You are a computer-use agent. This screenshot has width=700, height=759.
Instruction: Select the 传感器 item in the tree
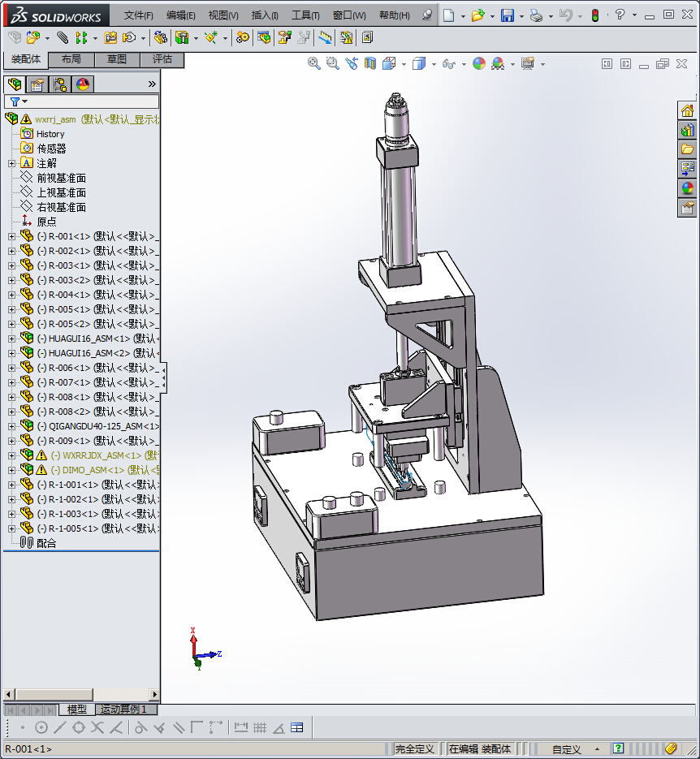click(51, 149)
